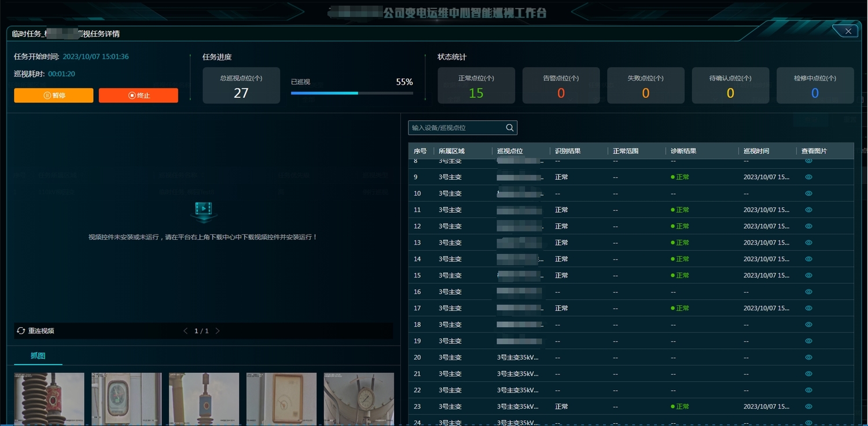
Task: Click the search magnifier icon
Action: (x=510, y=128)
